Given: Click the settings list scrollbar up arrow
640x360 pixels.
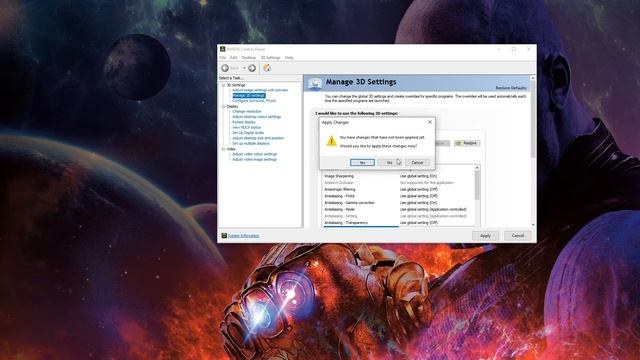Looking at the screenshot, I should (477, 168).
